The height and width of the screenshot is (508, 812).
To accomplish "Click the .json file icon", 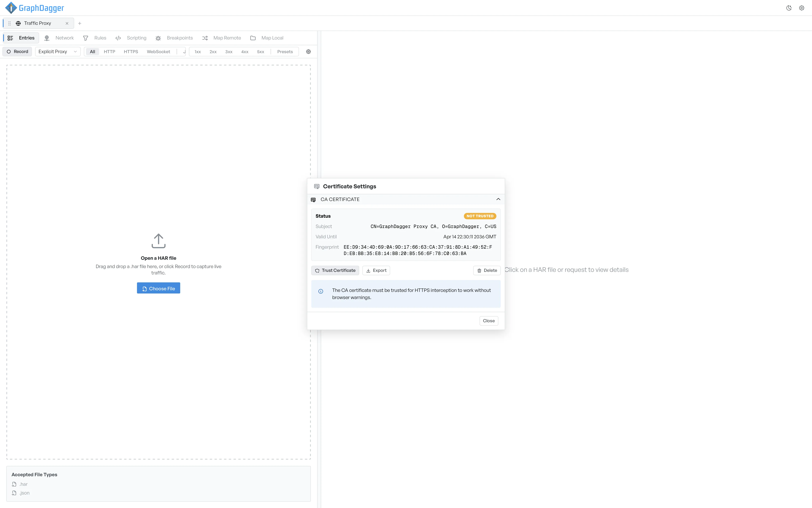I will pyautogui.click(x=14, y=493).
